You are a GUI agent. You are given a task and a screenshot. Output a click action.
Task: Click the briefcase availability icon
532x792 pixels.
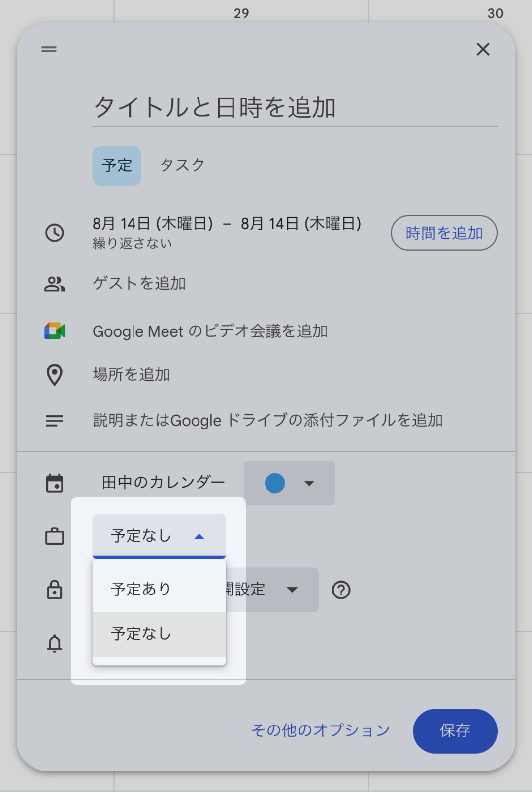(x=54, y=536)
